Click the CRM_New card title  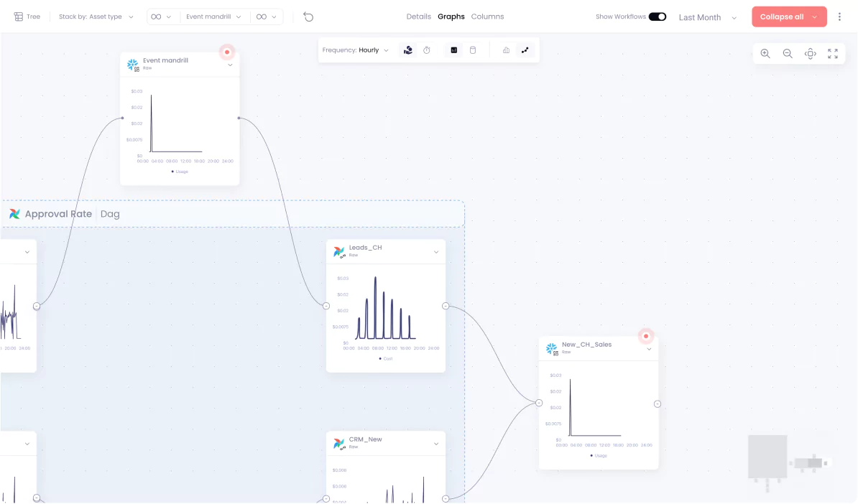click(x=366, y=439)
